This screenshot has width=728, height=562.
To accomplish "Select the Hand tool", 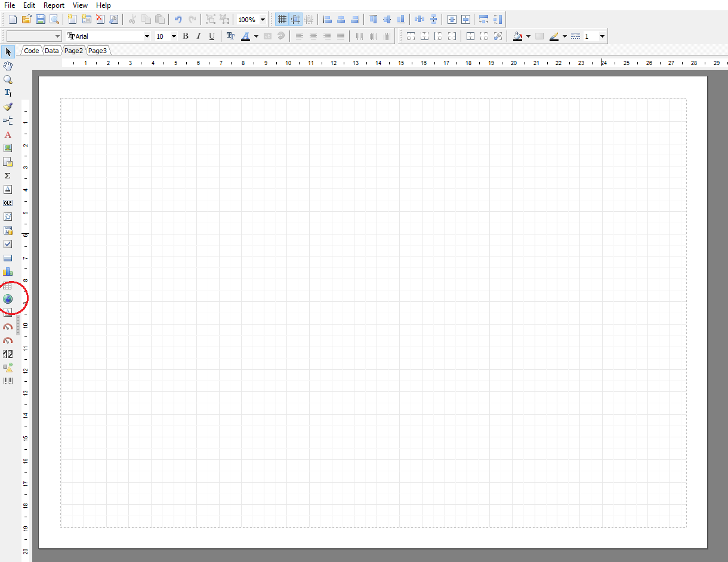I will pos(8,66).
